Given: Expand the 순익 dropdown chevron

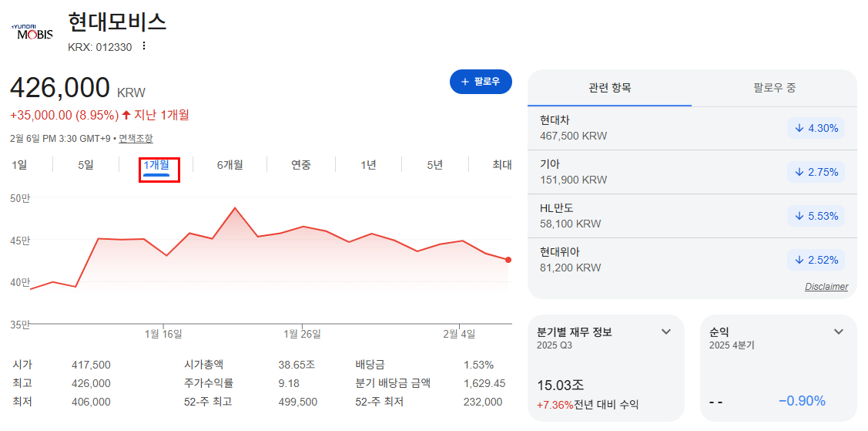Looking at the screenshot, I should tap(839, 332).
